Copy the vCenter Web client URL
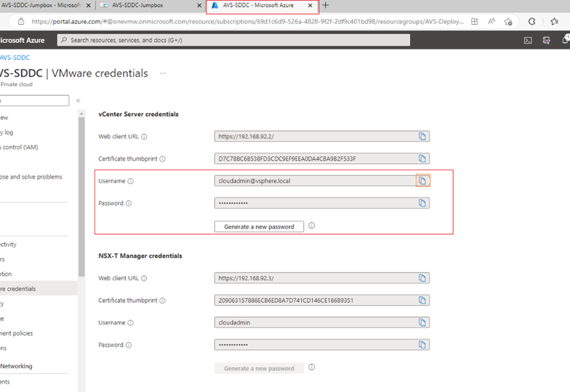The height and width of the screenshot is (392, 570). 422,136
